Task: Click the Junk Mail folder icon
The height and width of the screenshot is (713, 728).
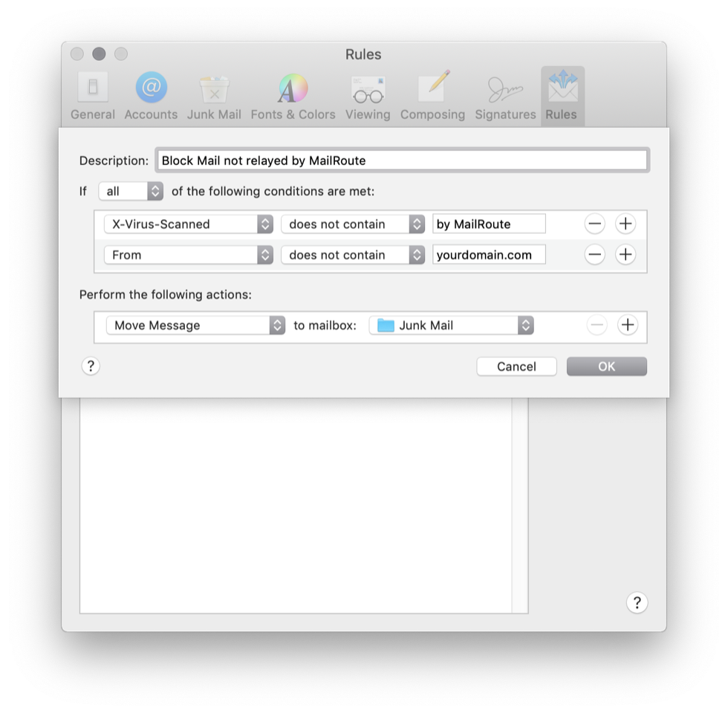Action: coord(386,325)
